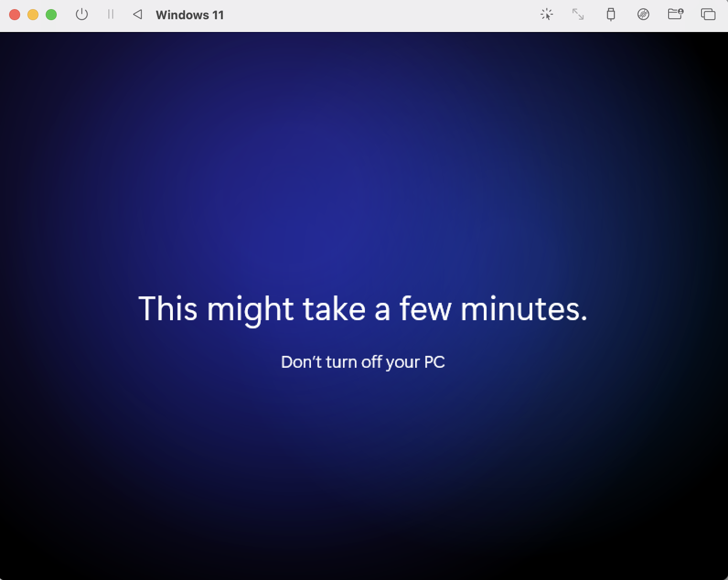Close the Windows 11 VM window
Screen dimensions: 728x580
click(15, 15)
